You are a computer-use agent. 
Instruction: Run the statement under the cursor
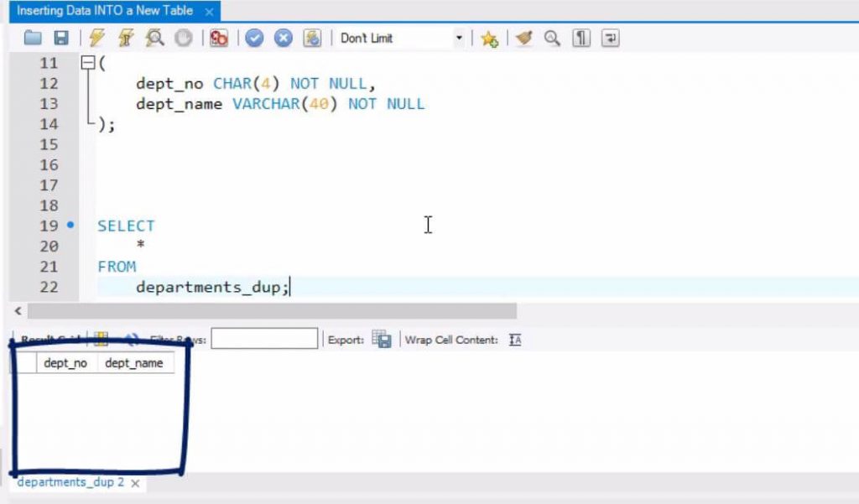coord(124,38)
